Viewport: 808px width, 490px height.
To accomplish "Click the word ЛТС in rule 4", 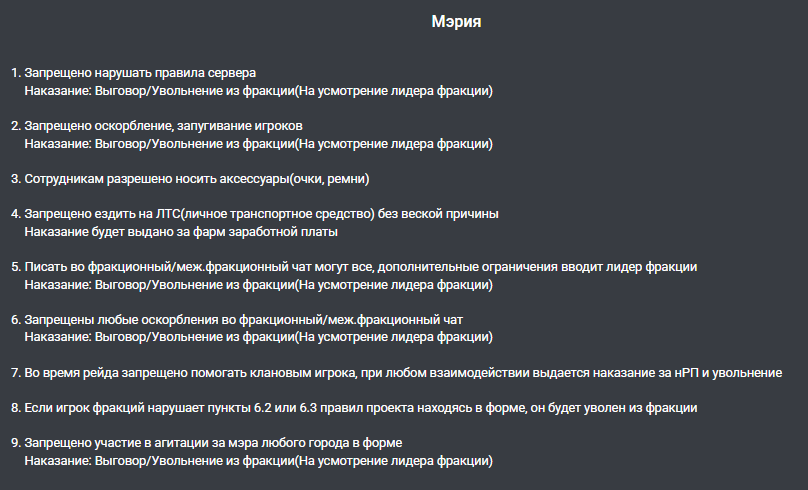I will pos(168,214).
